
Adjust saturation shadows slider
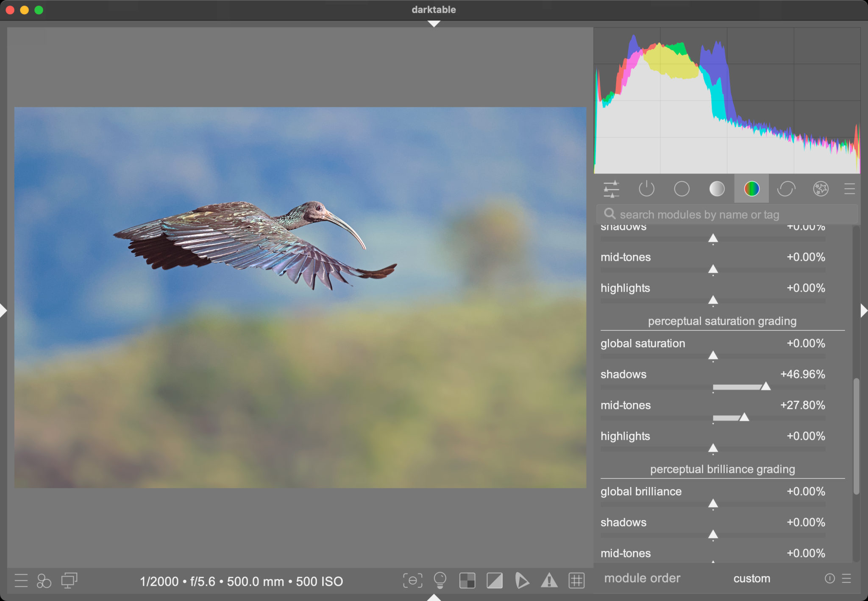pos(765,386)
